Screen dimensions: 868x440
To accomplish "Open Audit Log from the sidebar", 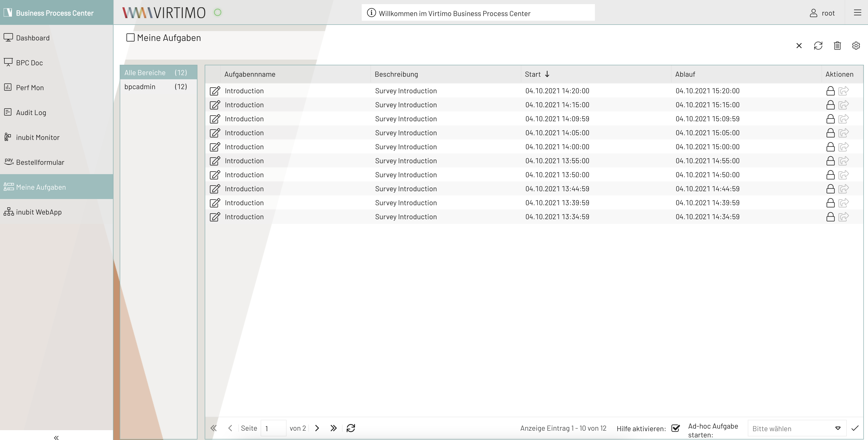I will point(31,112).
